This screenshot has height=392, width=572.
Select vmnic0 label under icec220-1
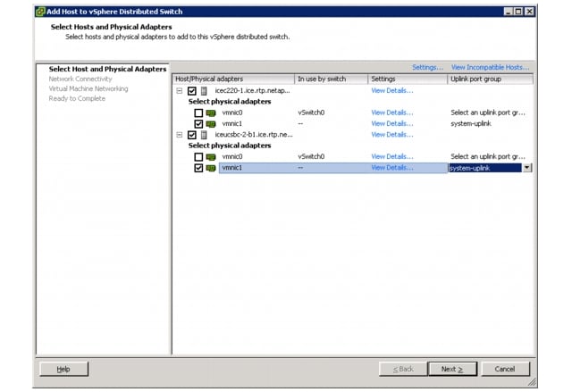[x=232, y=113]
